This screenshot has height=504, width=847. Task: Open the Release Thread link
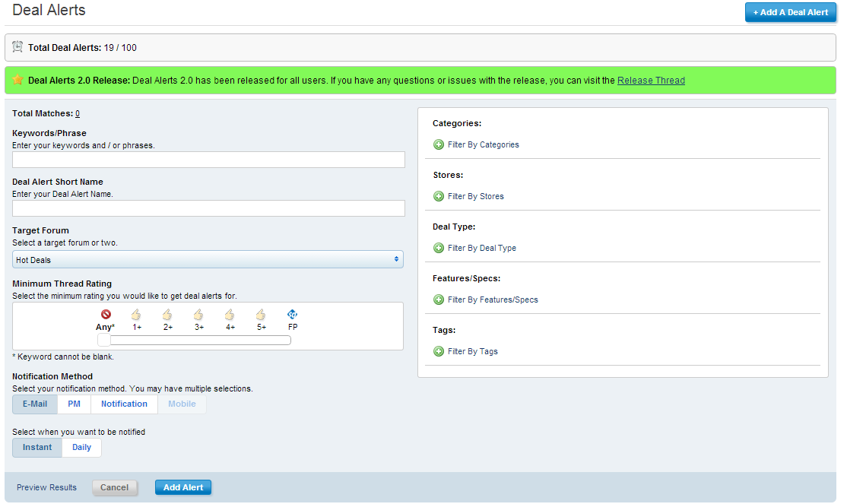click(x=651, y=81)
